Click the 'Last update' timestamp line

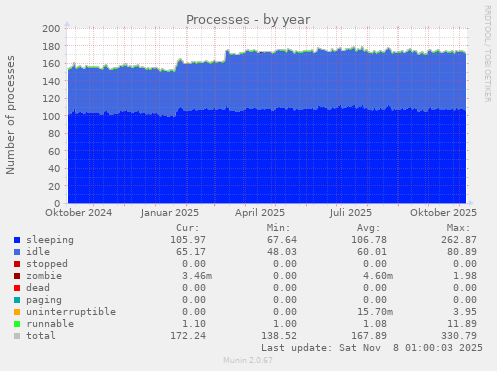pyautogui.click(x=372, y=348)
